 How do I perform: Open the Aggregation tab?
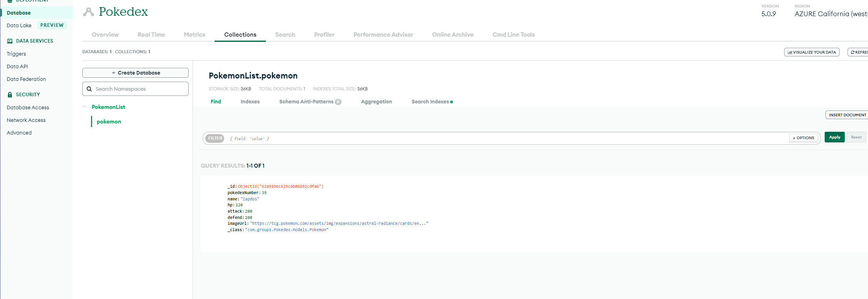[376, 102]
